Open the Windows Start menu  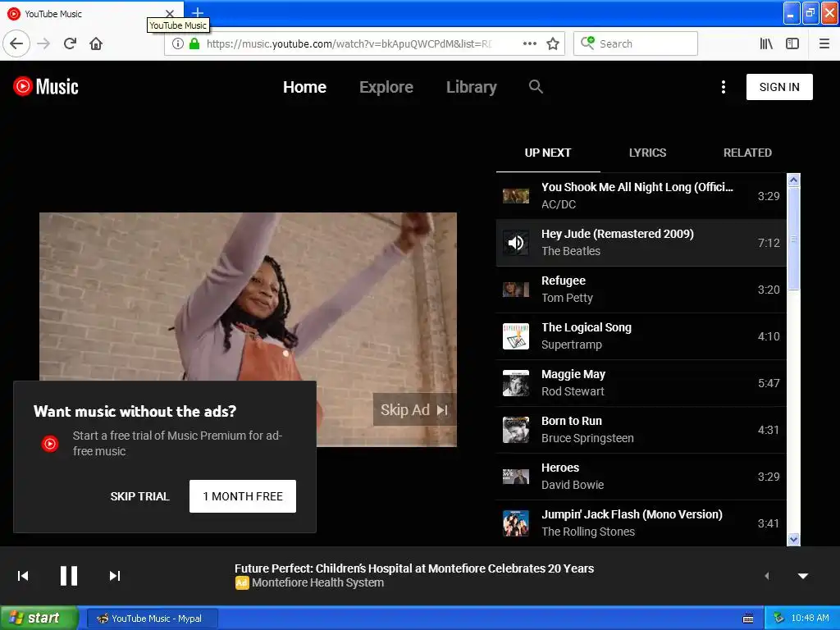(x=39, y=619)
